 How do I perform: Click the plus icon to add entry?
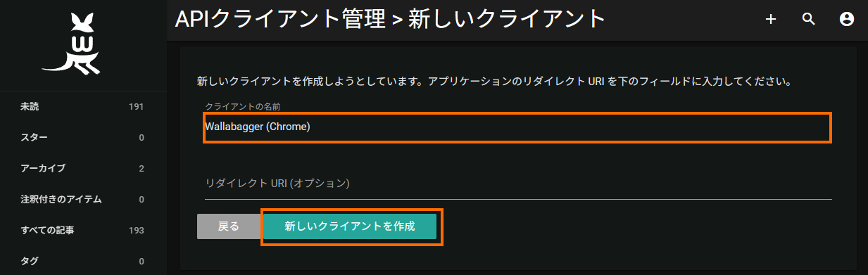[771, 20]
